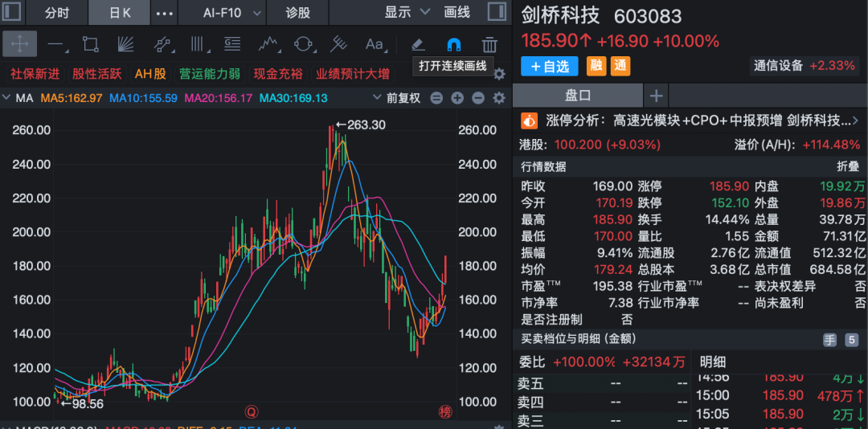
Task: Toggle the 5 levels depth button
Action: 851,340
